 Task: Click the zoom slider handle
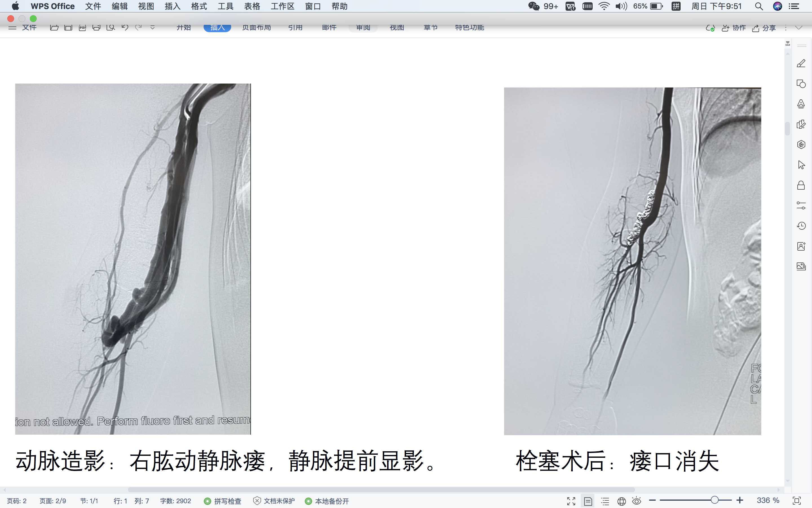pos(715,500)
